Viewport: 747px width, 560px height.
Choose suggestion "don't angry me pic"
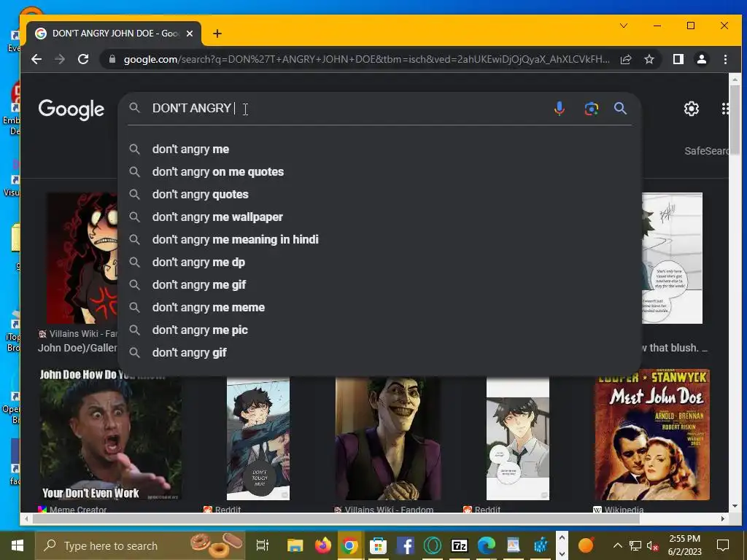[x=379, y=330]
